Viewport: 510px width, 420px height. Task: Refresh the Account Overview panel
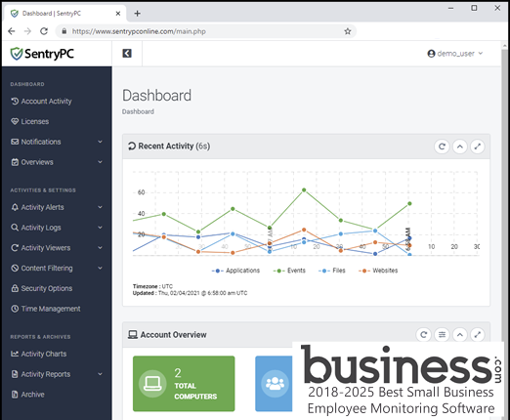pyautogui.click(x=424, y=334)
